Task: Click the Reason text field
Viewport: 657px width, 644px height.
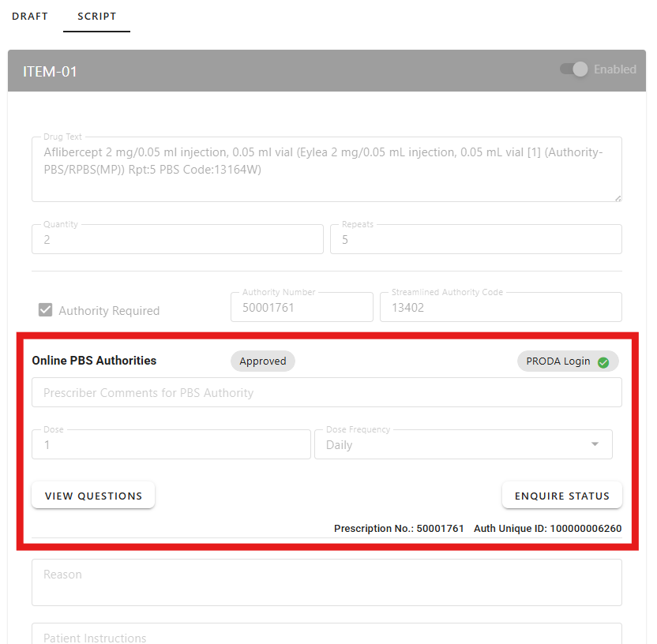Action: click(326, 582)
